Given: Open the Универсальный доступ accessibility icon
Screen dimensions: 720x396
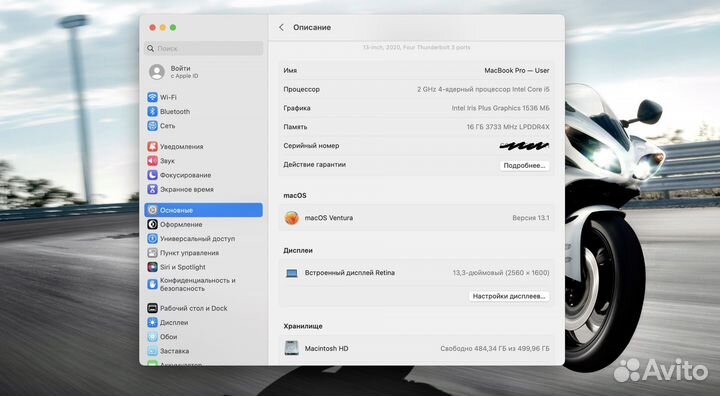Looking at the screenshot, I should point(152,238).
